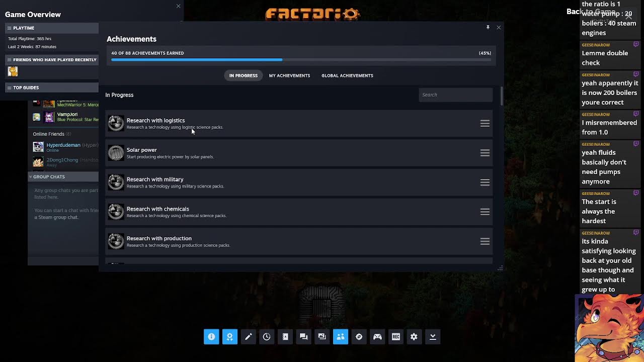Open the Screenshots pictures icon in bottom toolbar
644x362 pixels.
322,337
